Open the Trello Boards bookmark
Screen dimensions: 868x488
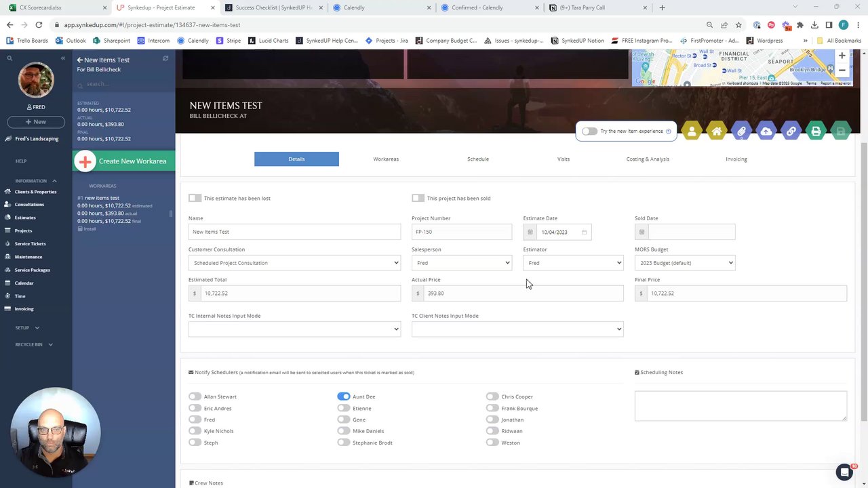tap(27, 41)
